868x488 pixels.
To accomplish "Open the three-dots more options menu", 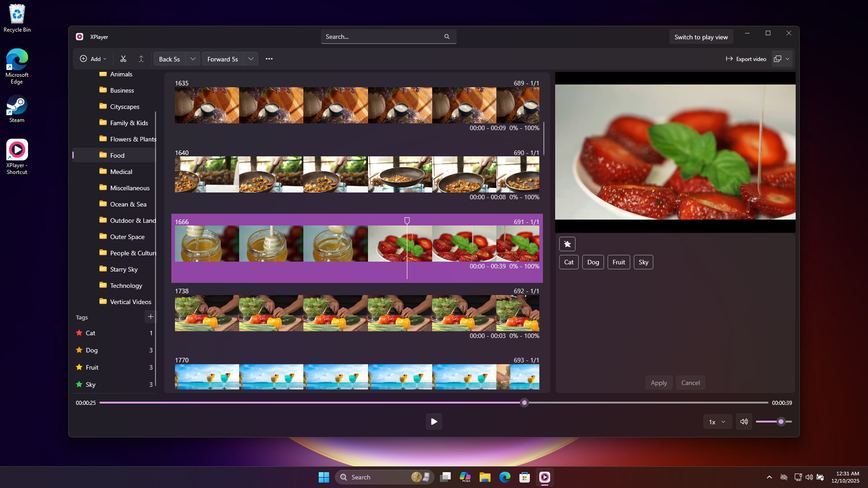I will click(269, 59).
